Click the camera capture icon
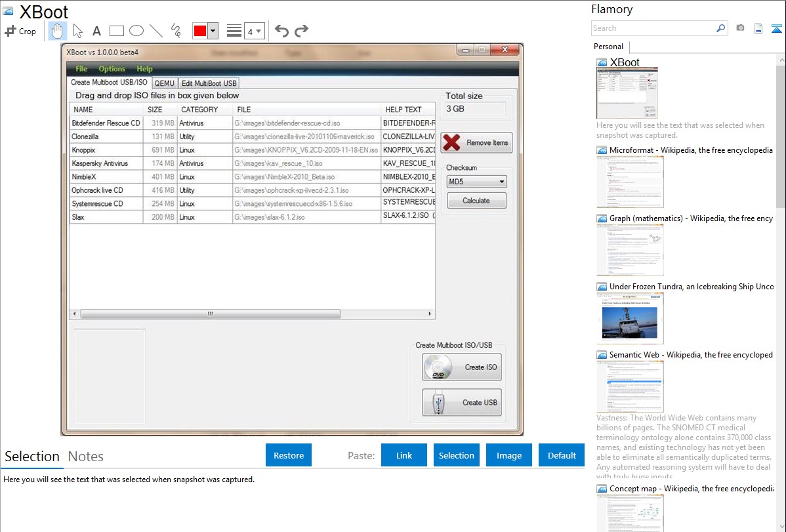This screenshot has width=786, height=532. (x=740, y=28)
